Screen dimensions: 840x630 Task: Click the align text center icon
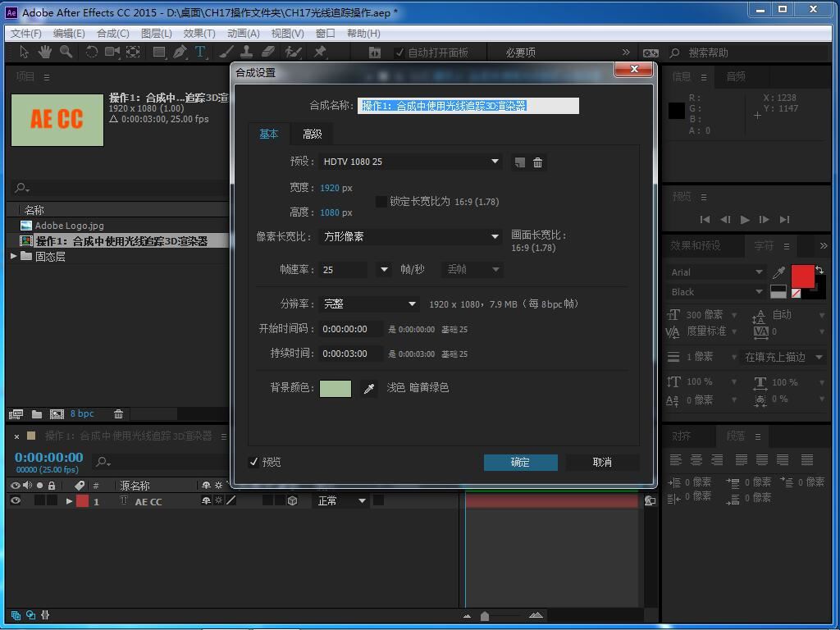click(x=696, y=459)
